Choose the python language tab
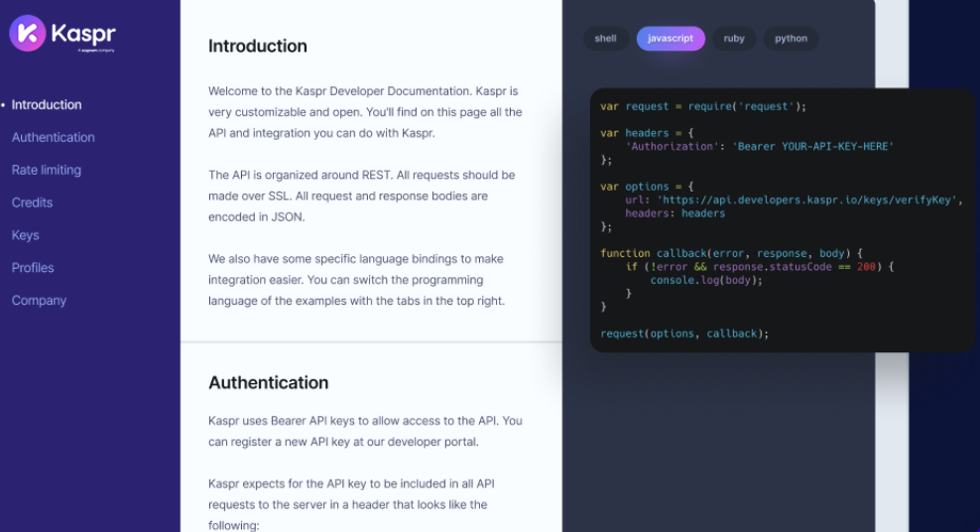Viewport: 980px width, 532px height. click(791, 39)
